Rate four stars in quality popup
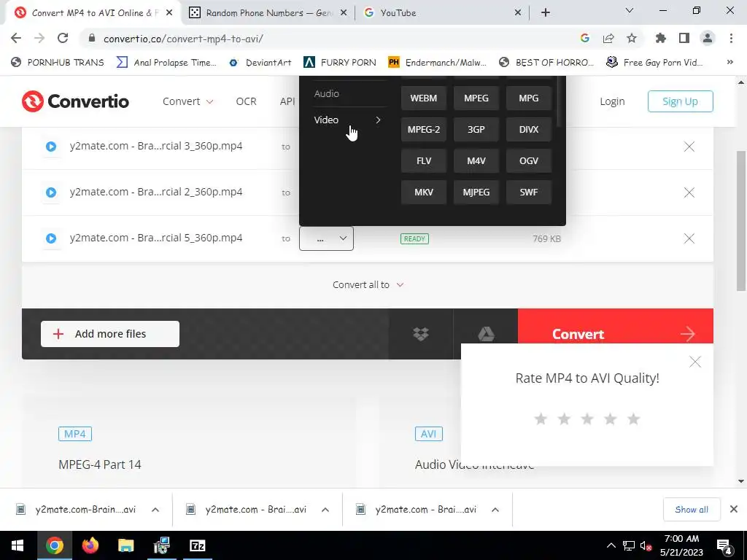Image resolution: width=747 pixels, height=560 pixels. 611,419
